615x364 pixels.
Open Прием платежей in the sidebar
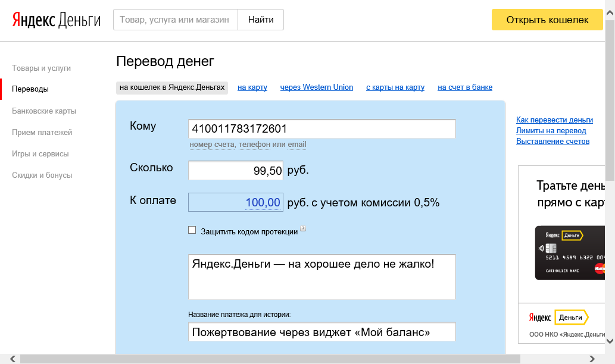(x=42, y=133)
